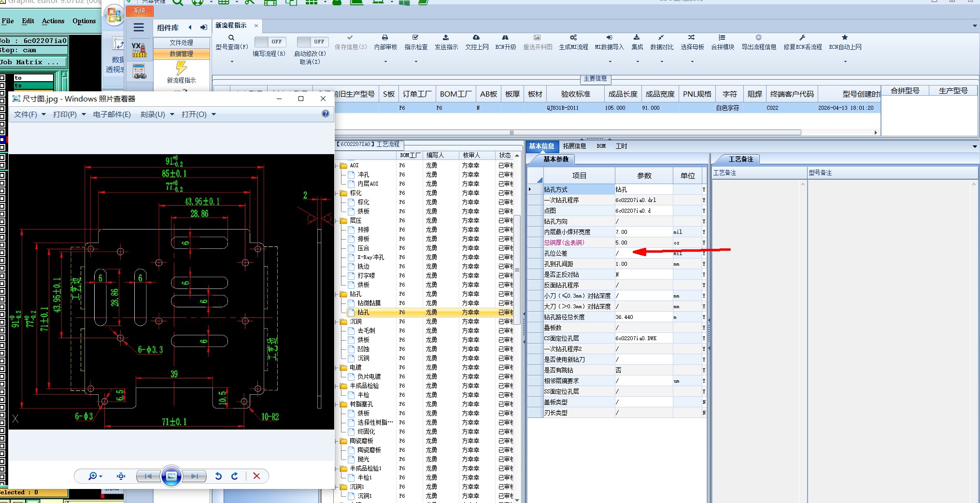Click the 孔到孔间距 value 1.00 field

click(x=643, y=264)
